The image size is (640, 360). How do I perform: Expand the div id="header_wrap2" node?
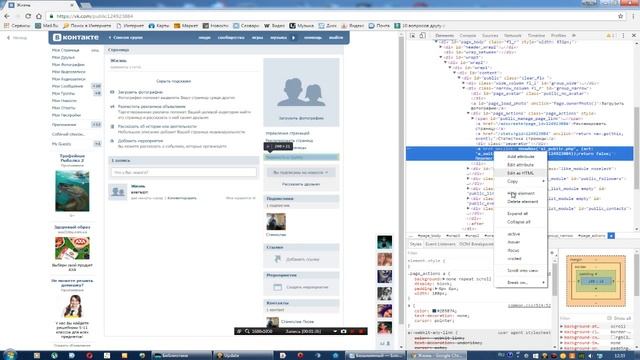441,47
